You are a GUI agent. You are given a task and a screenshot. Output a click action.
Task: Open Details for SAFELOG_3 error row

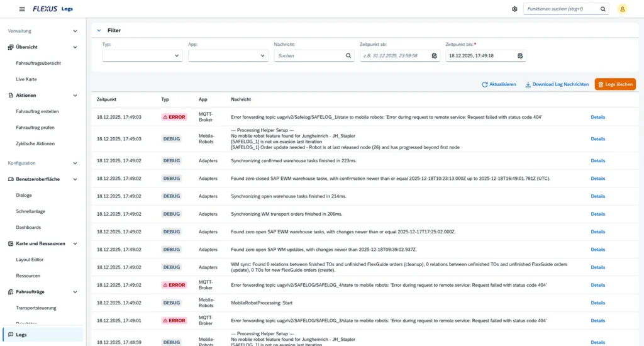tap(597, 321)
